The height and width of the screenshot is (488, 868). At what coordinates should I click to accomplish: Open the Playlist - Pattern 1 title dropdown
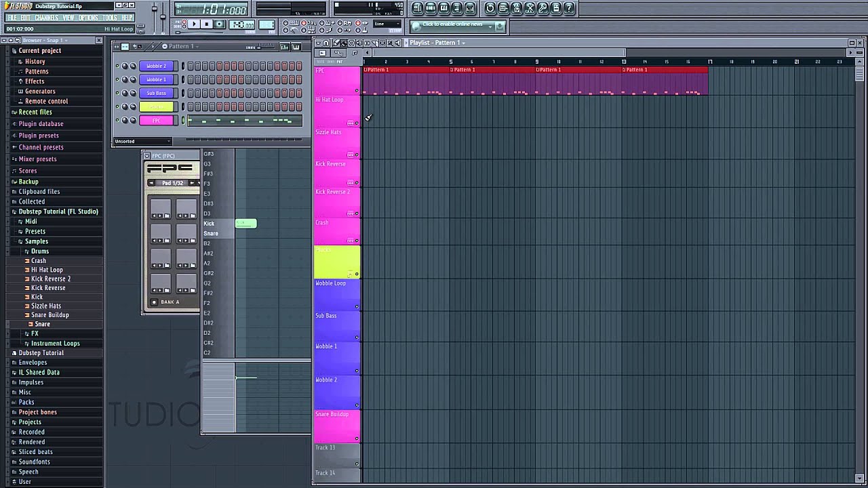point(437,43)
